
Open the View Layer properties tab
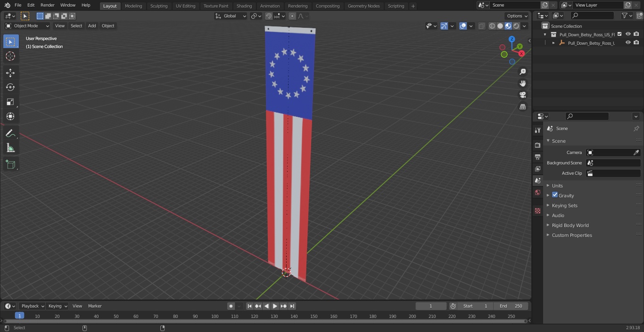(x=537, y=169)
